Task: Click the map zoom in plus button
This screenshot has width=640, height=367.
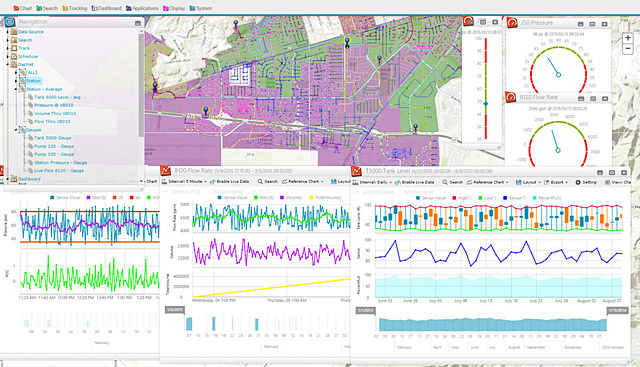Action: pos(628,38)
